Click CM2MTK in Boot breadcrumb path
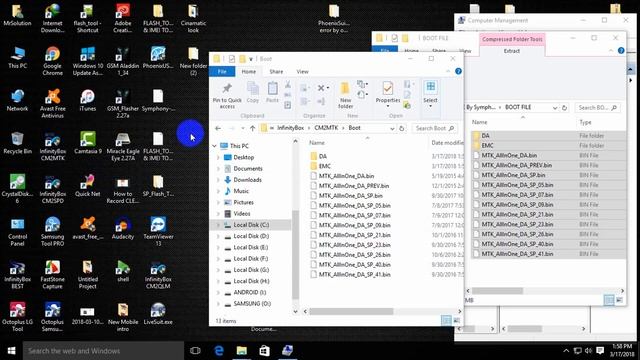Viewport: 640px width, 360px height. (x=326, y=128)
